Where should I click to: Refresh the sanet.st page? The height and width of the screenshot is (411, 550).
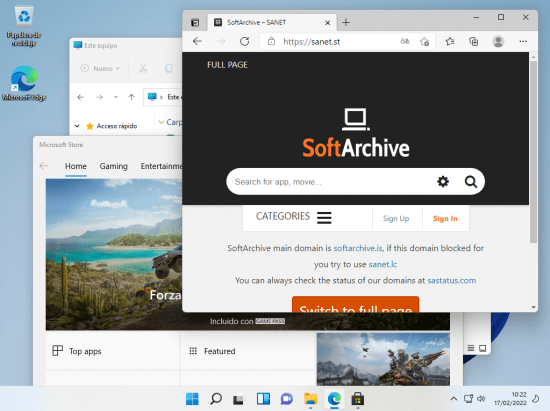coord(244,42)
